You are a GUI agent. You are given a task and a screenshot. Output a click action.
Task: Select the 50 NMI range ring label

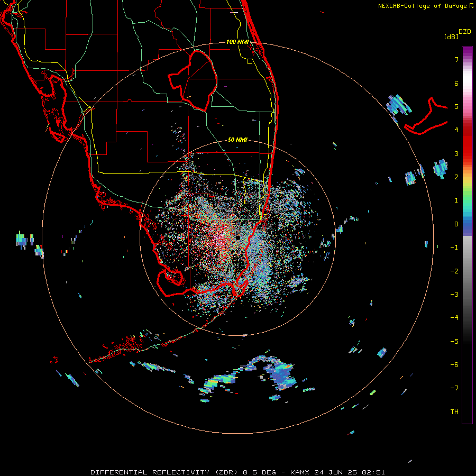click(x=237, y=140)
